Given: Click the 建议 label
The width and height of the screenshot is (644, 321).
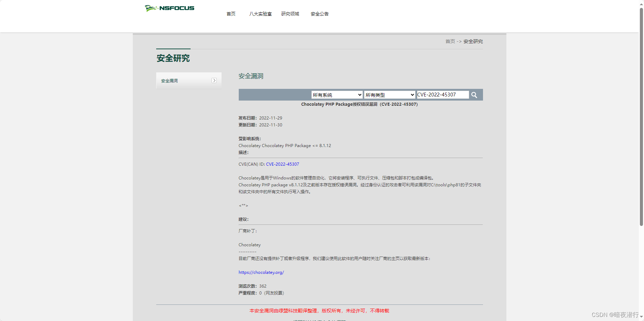Looking at the screenshot, I should pos(244,219).
